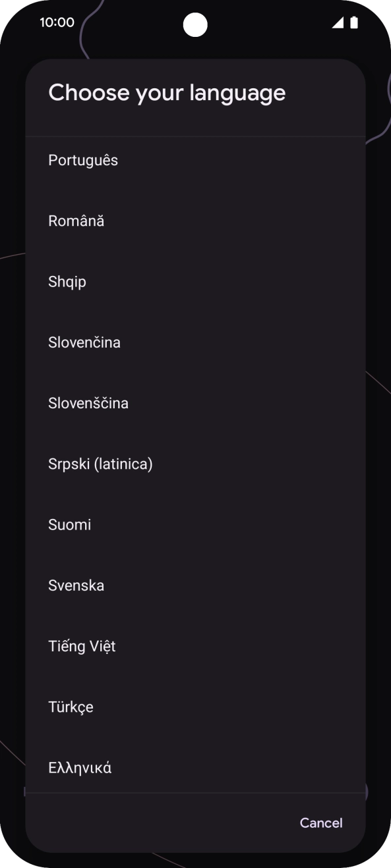Image resolution: width=391 pixels, height=868 pixels.
Task: Select Slovenčina in the list
Action: pyautogui.click(x=195, y=342)
